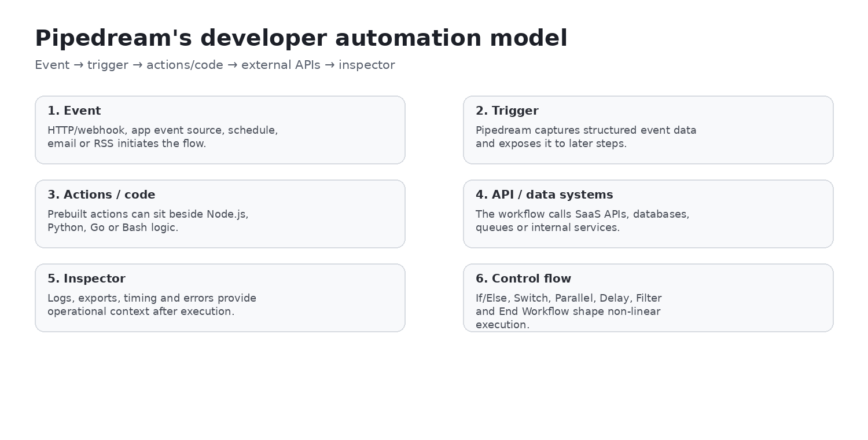Click the line "Python, Go or Bash logic."
This screenshot has width=868, height=440.
click(x=113, y=228)
